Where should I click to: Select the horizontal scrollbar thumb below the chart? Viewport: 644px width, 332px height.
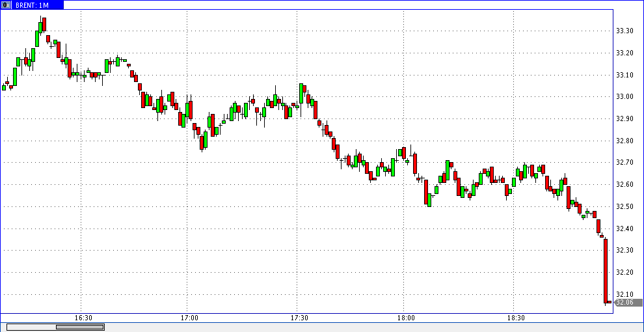(x=79, y=327)
